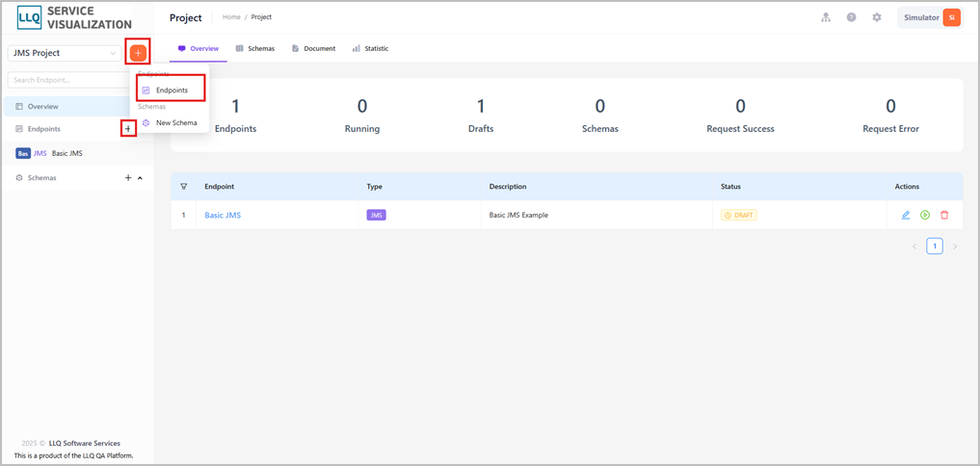The image size is (980, 466).
Task: Click the Request Success statistic
Action: [x=740, y=116]
